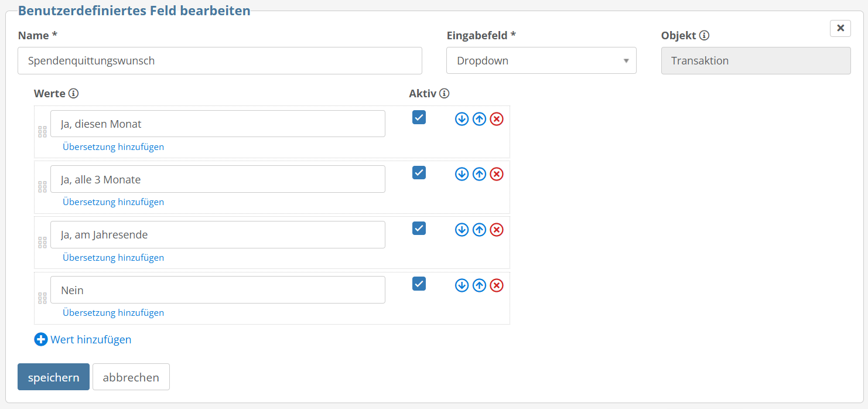Viewport: 868px width, 409px height.
Task: Add translation for the 'Nein' value
Action: [x=113, y=312]
